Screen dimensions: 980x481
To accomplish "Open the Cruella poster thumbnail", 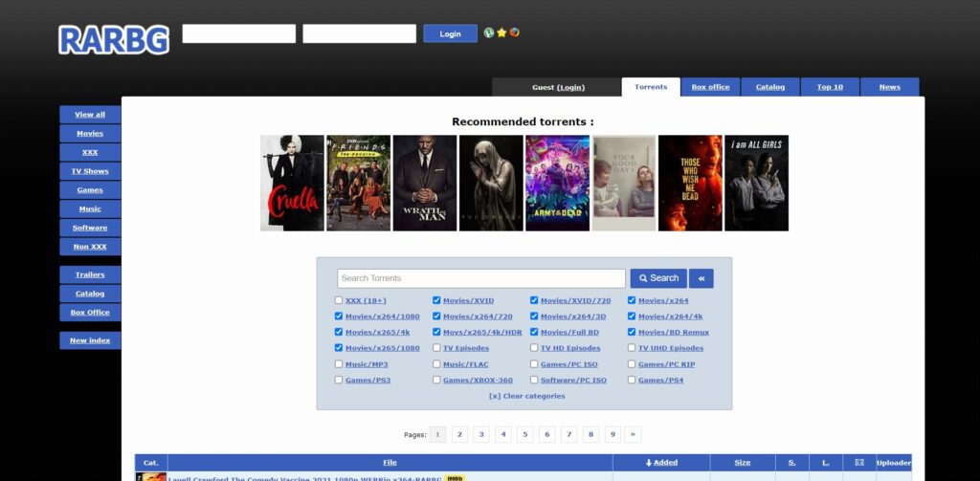I will click(292, 183).
